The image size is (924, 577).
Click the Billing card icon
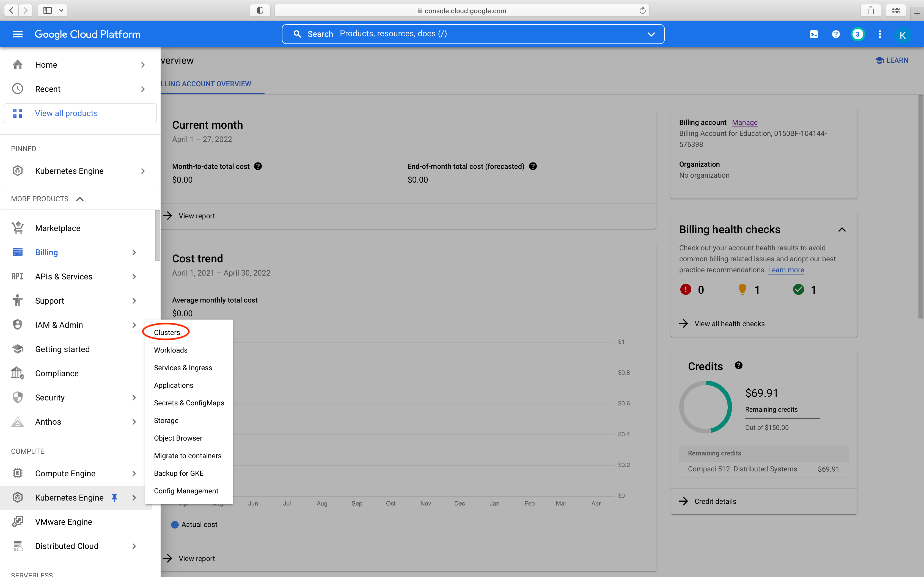18,252
